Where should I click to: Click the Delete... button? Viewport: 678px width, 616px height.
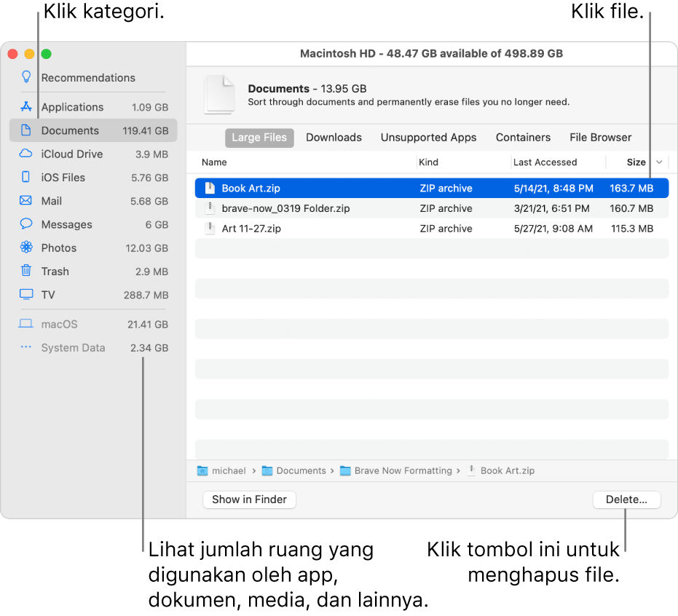click(626, 499)
